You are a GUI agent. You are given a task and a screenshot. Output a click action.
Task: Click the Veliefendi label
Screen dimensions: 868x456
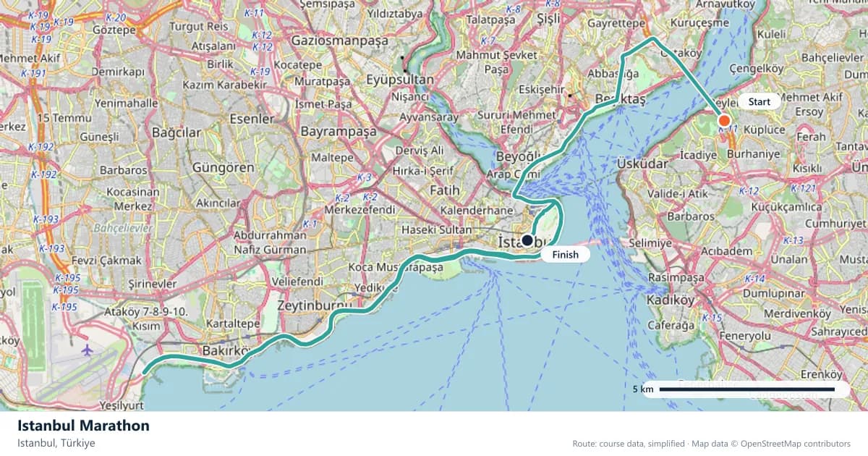tap(297, 281)
